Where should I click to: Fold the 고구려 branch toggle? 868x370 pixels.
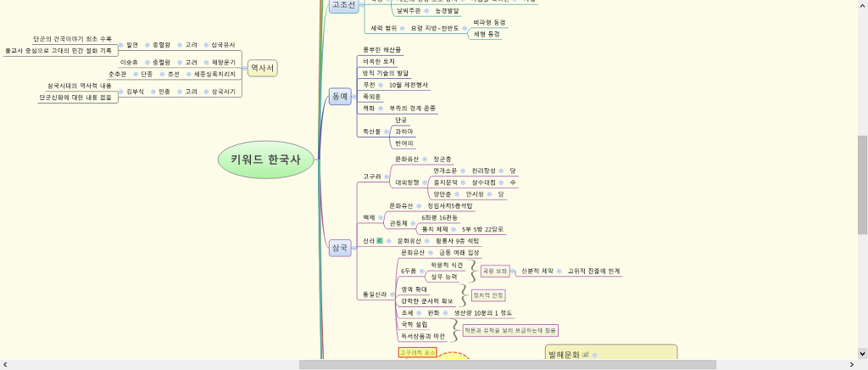pyautogui.click(x=387, y=177)
